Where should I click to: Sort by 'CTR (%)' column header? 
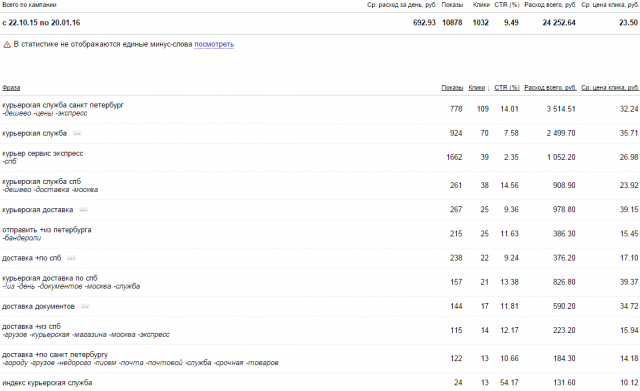click(x=507, y=88)
